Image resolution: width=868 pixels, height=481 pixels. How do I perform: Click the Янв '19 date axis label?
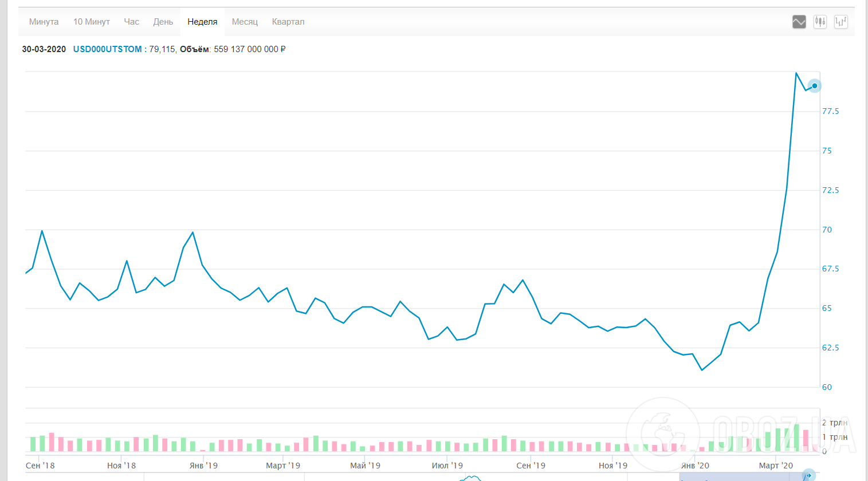(x=203, y=466)
